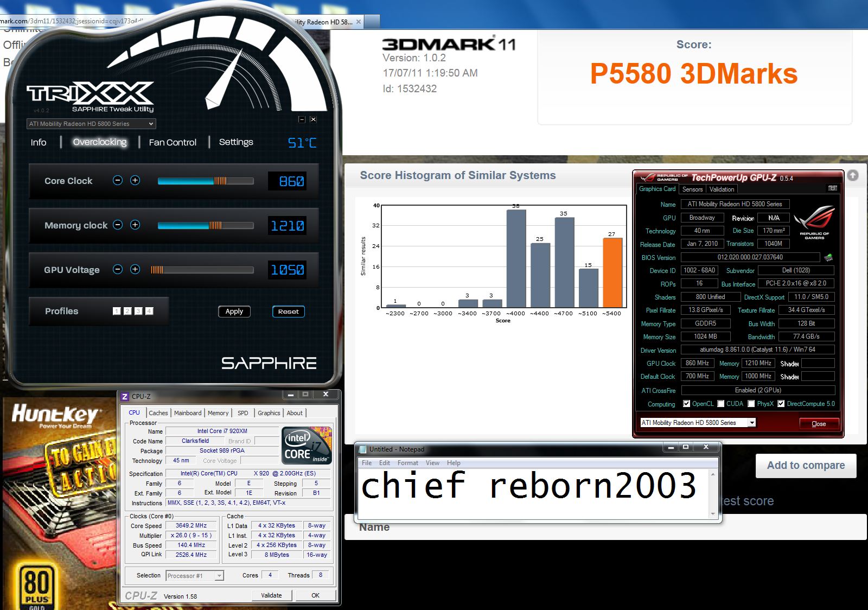Toggle the CUDA checkbox in GPU-Z
The image size is (868, 610).
coord(721,404)
